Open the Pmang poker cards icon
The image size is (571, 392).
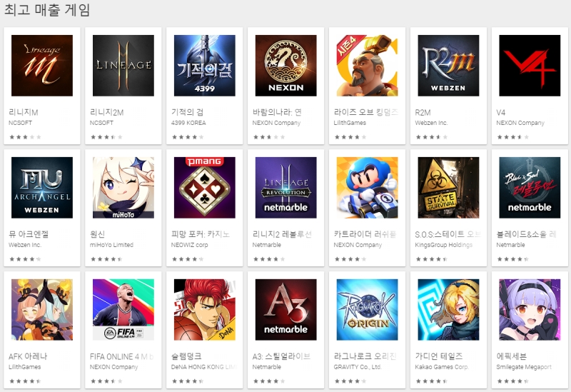click(205, 188)
